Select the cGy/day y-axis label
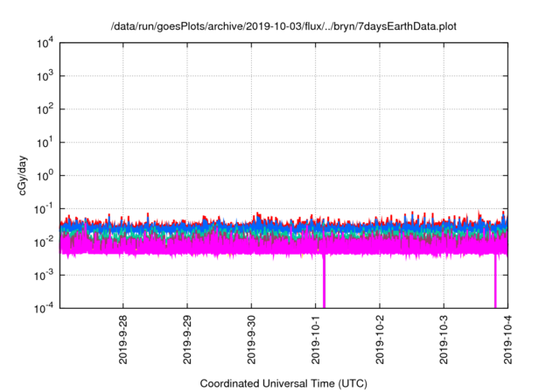The width and height of the screenshot is (560, 392). coord(22,175)
